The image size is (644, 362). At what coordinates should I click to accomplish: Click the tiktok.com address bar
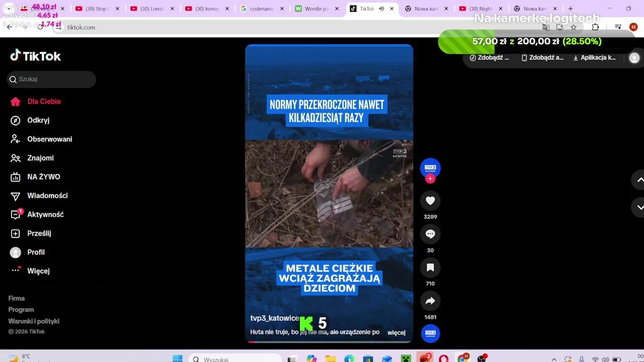coord(297,27)
